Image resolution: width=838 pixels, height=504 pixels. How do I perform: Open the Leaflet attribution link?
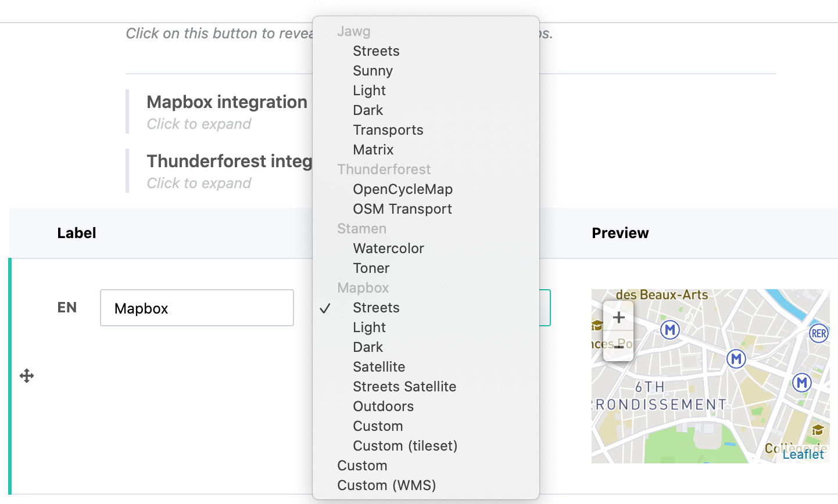(803, 454)
